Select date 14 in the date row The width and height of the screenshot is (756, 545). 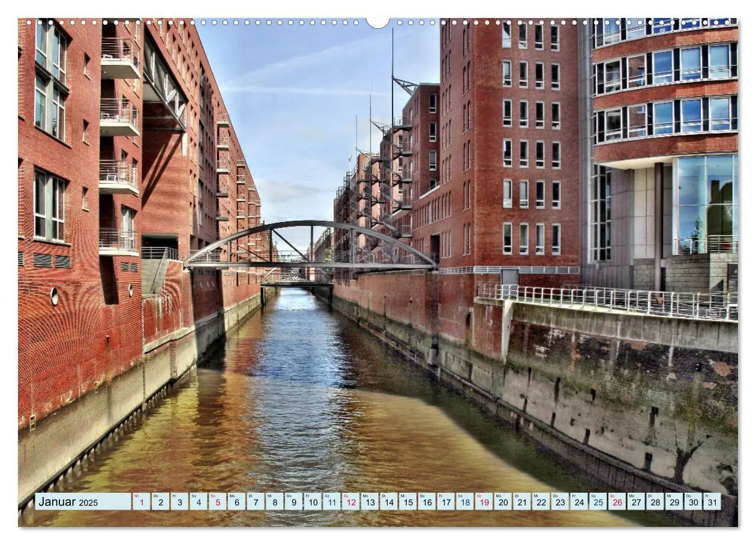click(389, 502)
